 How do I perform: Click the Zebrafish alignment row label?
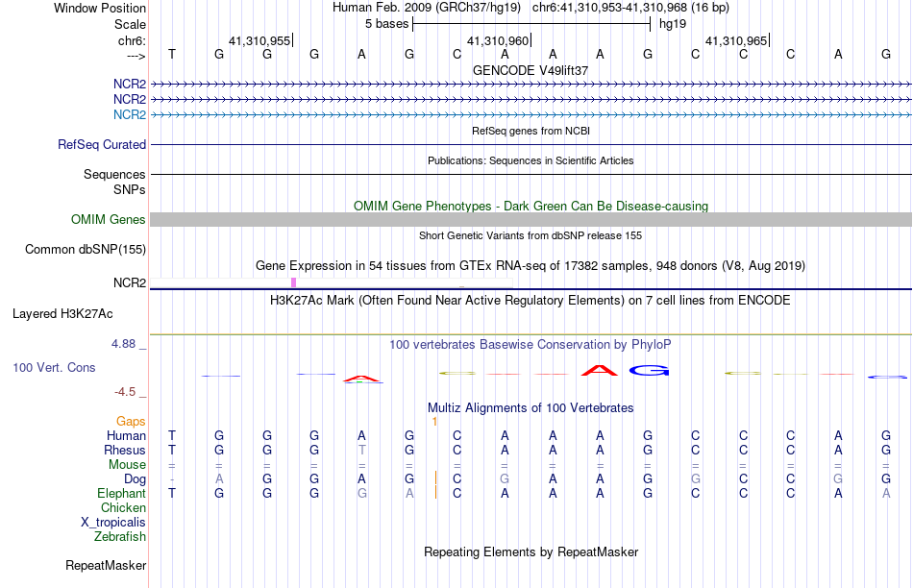click(x=120, y=537)
